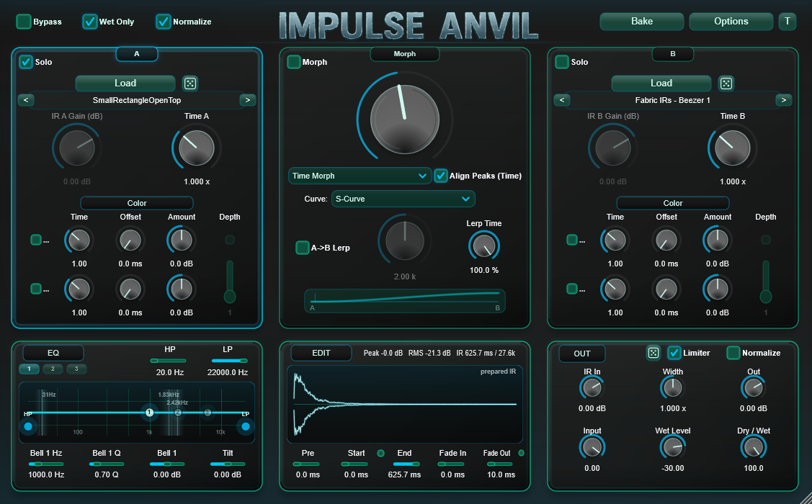This screenshot has width=812, height=504.
Task: Click the prepared IR waveform display
Action: pos(404,404)
